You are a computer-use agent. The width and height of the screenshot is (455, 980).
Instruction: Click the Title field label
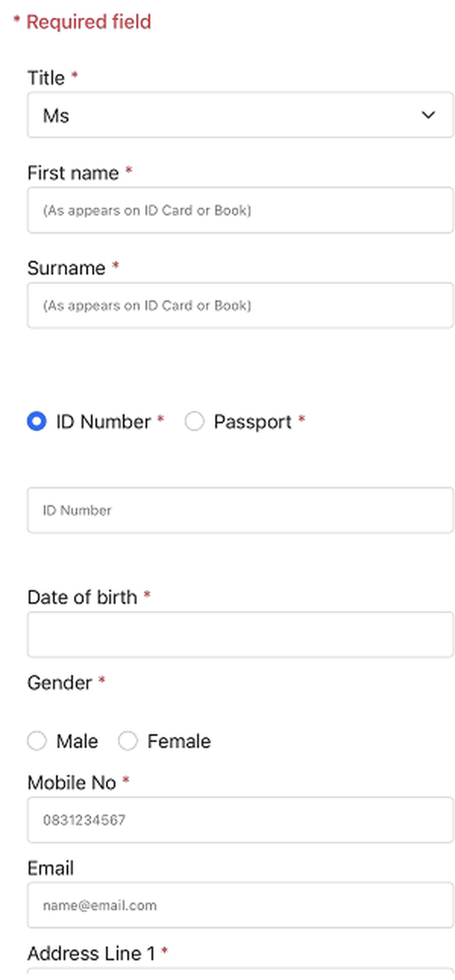(46, 78)
